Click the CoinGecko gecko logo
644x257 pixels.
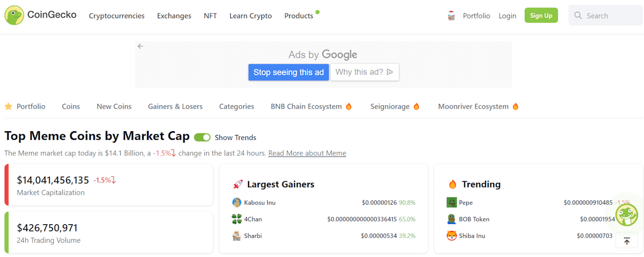(14, 16)
